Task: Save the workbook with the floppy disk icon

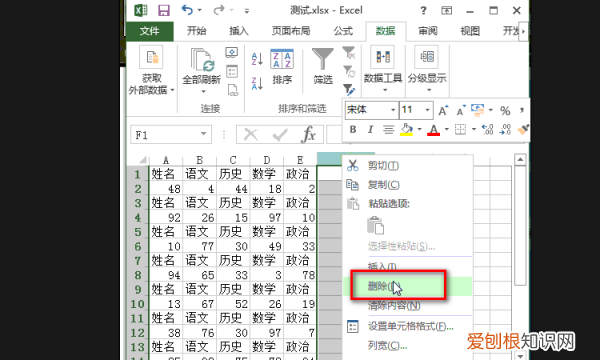Action: point(164,10)
